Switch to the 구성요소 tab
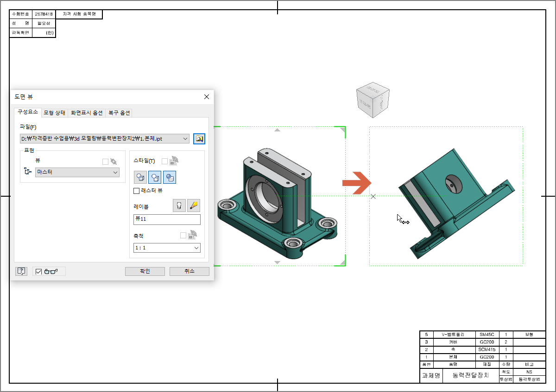 click(x=28, y=112)
